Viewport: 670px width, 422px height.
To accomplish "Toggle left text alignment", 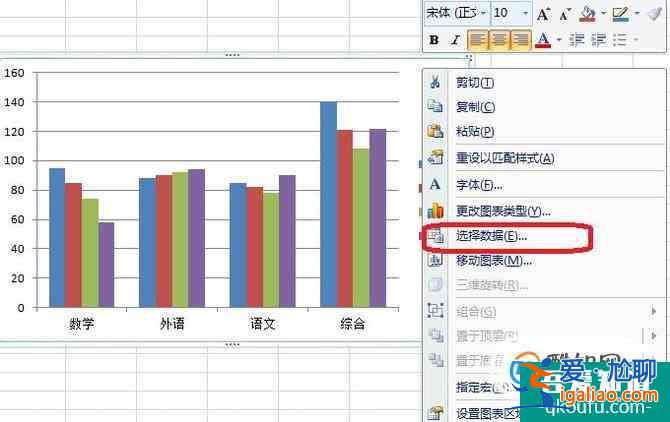I will (478, 40).
